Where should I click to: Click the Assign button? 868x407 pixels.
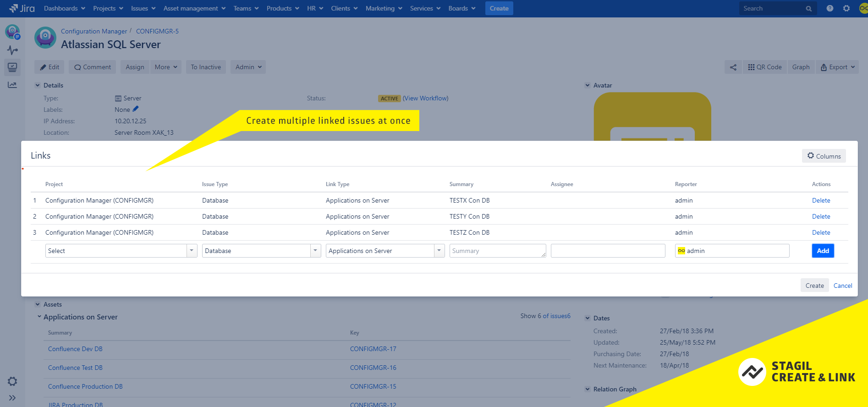(135, 67)
